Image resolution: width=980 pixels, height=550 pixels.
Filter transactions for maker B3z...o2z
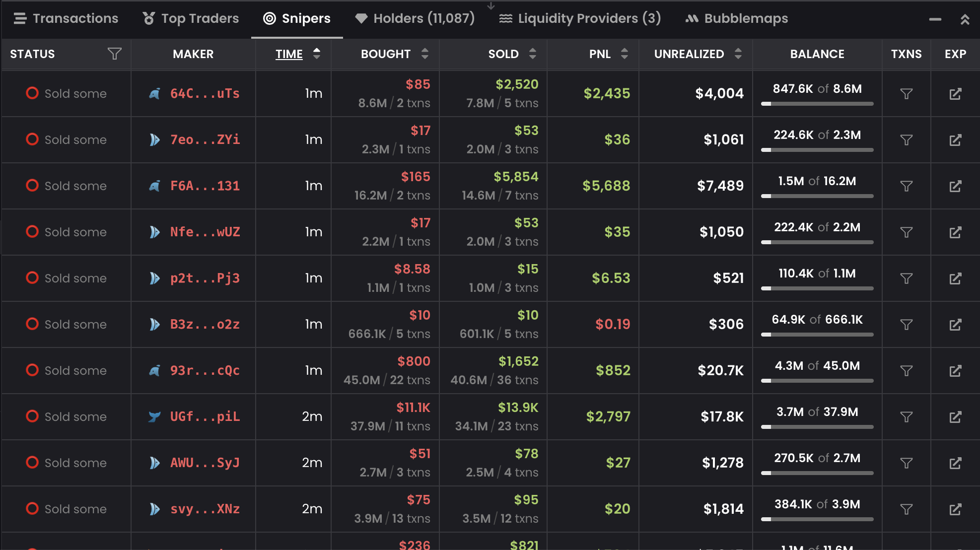pos(906,325)
